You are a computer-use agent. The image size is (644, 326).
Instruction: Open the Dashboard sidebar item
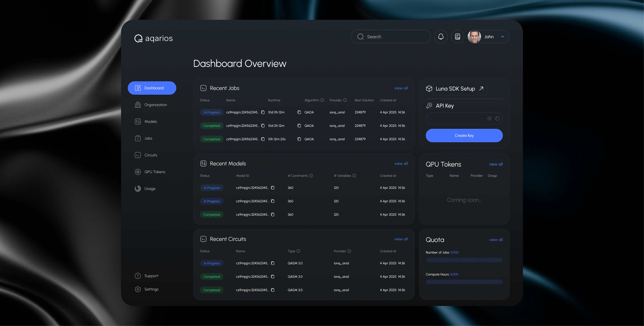coord(152,88)
